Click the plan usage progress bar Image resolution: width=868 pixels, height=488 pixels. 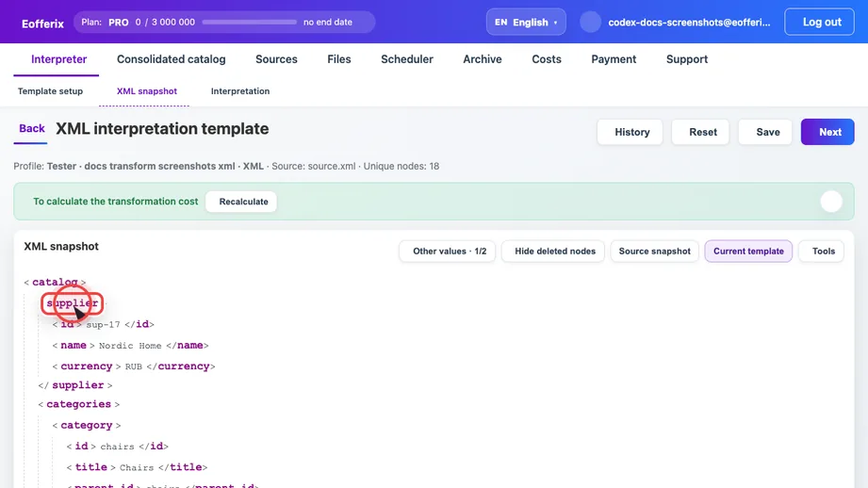(249, 22)
